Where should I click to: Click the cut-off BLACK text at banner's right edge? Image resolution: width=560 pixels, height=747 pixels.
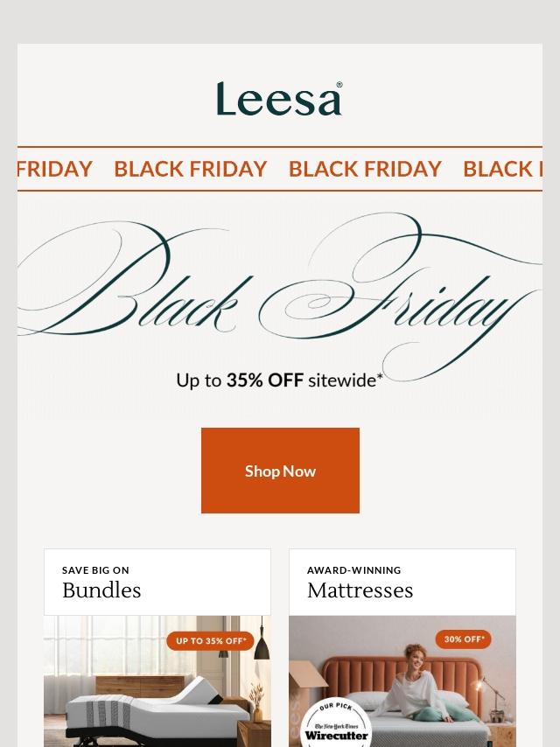click(502, 169)
